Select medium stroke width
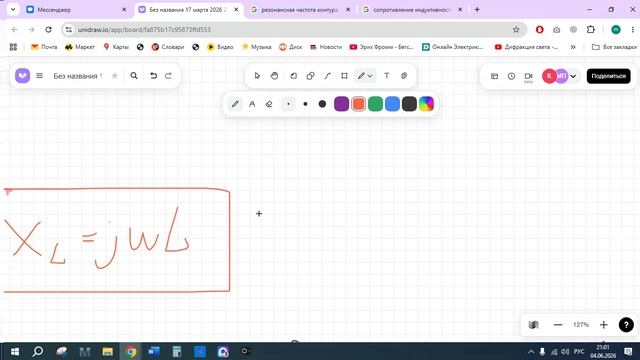 click(x=305, y=104)
